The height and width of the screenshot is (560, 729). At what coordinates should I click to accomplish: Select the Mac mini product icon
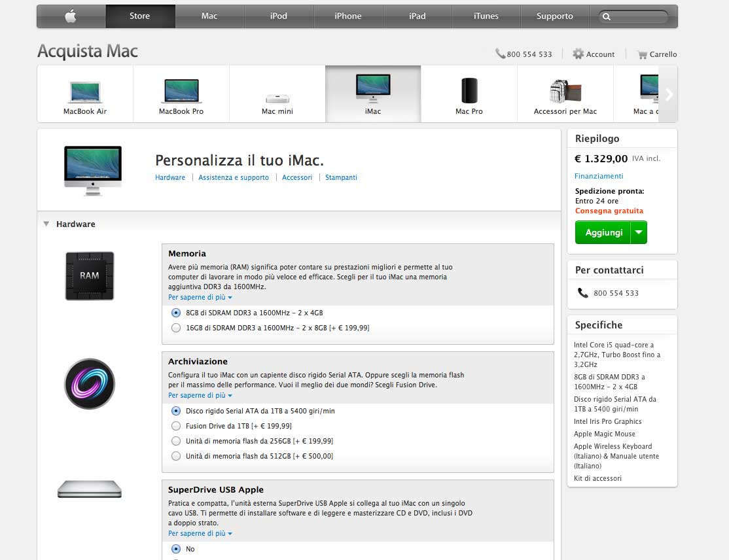277,99
